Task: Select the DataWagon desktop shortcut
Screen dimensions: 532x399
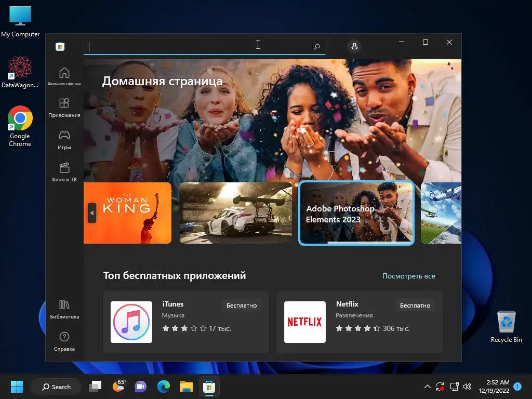Action: pyautogui.click(x=20, y=72)
